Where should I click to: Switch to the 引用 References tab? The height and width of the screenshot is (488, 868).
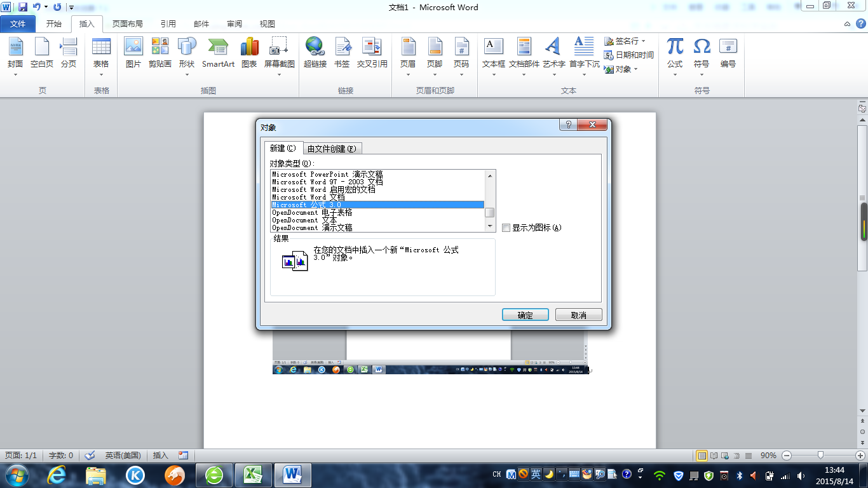pos(168,24)
